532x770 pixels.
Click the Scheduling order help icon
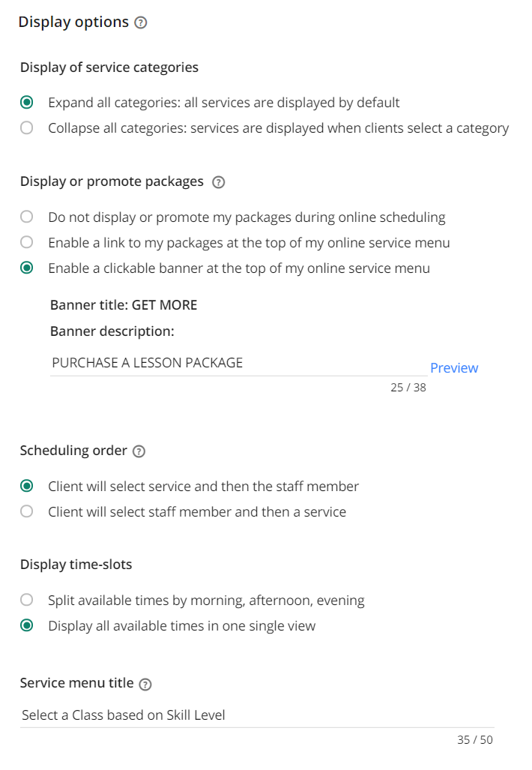coord(139,451)
